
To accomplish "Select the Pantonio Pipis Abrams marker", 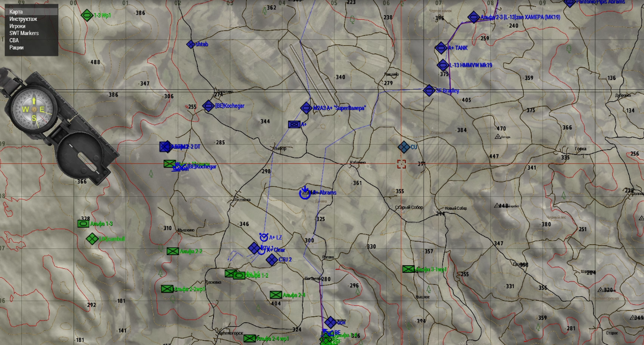I will point(570,3).
